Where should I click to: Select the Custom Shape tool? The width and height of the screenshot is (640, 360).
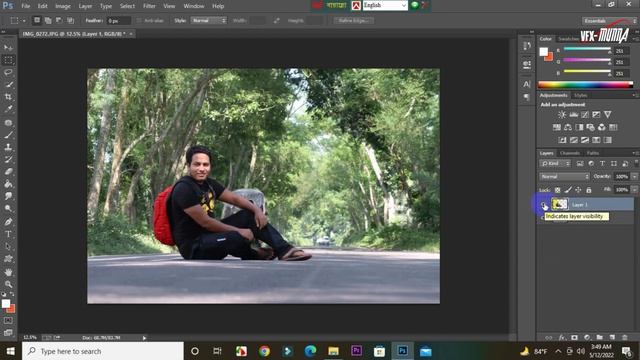click(x=8, y=258)
